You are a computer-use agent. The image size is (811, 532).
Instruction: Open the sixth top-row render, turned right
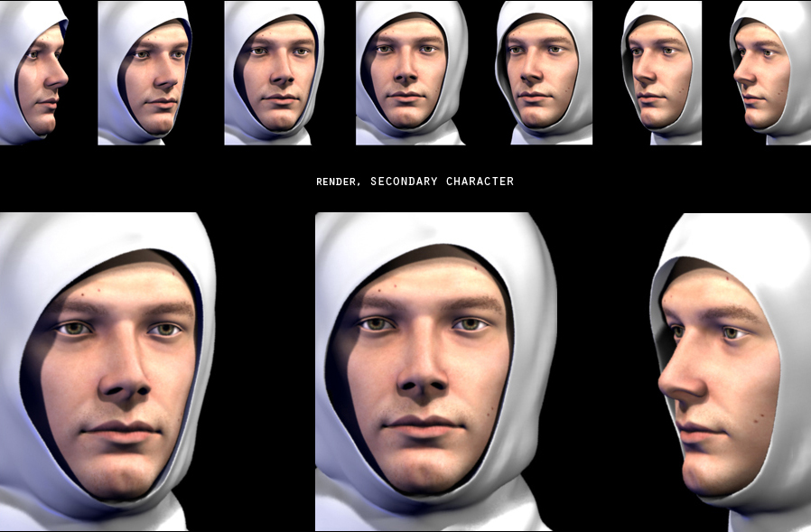[661, 72]
